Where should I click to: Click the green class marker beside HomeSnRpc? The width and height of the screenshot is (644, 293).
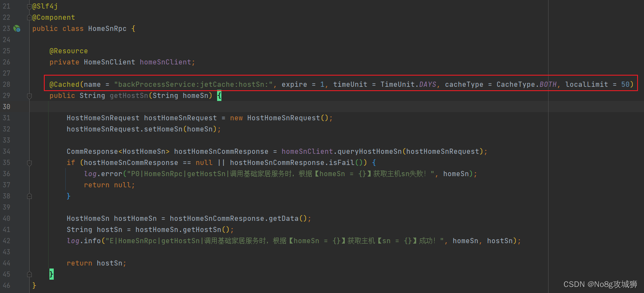[x=17, y=28]
